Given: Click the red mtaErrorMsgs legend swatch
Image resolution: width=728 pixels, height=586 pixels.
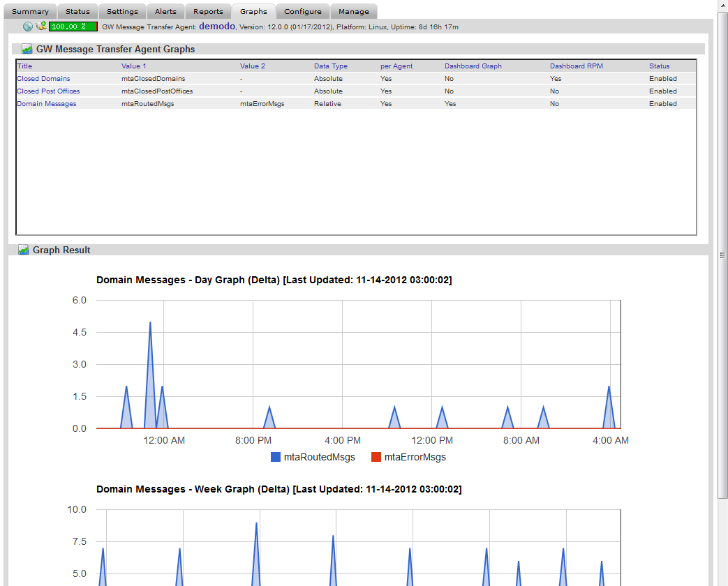Looking at the screenshot, I should [376, 457].
